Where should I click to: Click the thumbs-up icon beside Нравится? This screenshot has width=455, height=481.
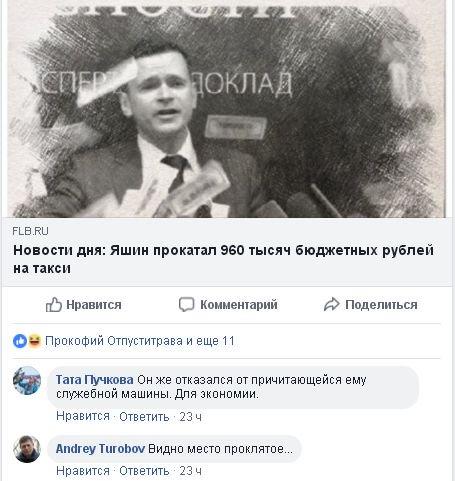click(54, 305)
